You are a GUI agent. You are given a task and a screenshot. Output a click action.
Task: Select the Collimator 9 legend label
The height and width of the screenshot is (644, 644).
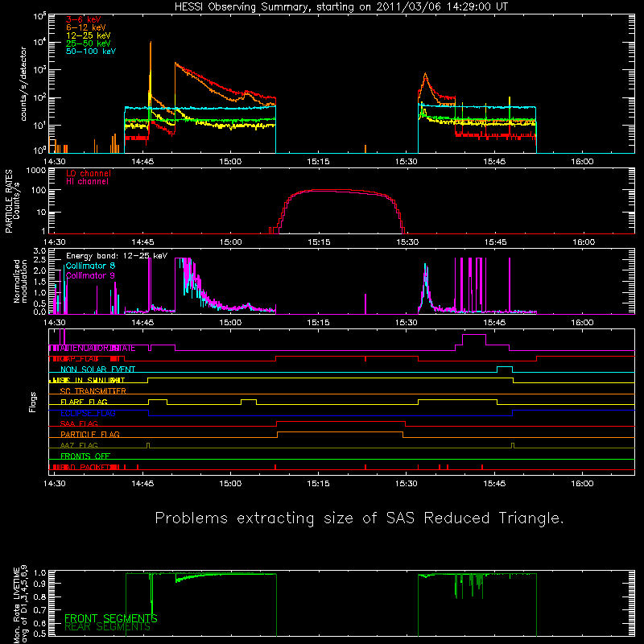(90, 275)
